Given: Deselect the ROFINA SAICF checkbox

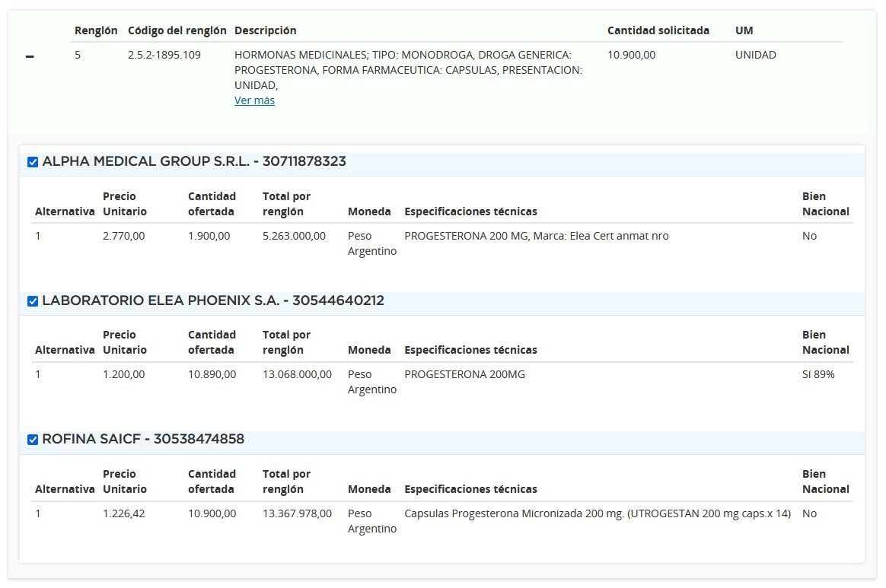Looking at the screenshot, I should click(33, 440).
